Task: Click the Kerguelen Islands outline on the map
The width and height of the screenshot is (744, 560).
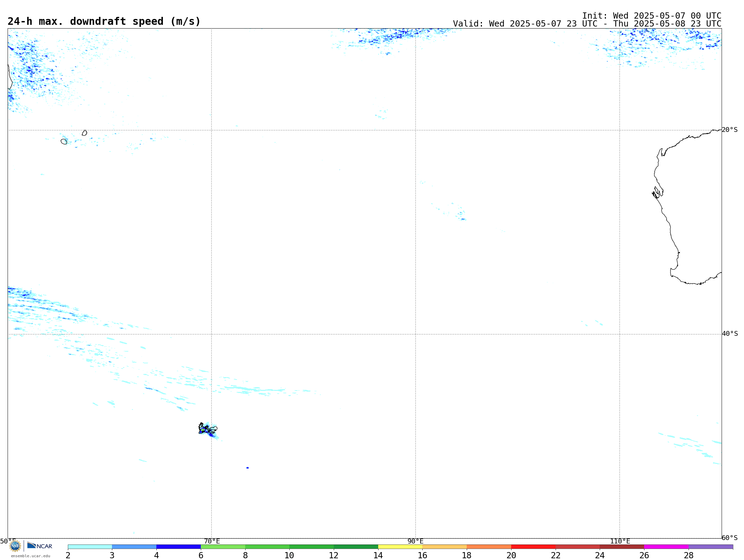Action: click(208, 429)
